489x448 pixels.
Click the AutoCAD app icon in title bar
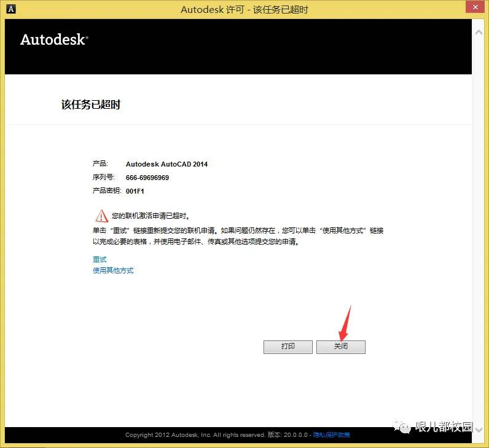[11, 9]
